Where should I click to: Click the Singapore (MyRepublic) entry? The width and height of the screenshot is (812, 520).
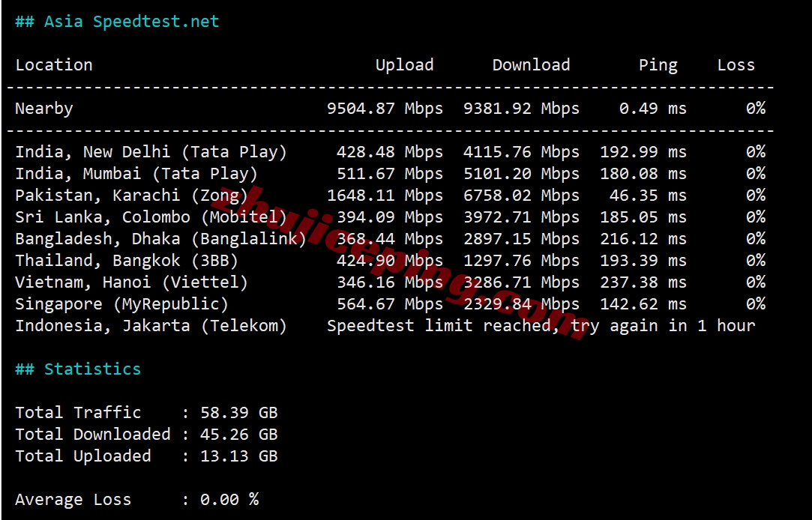[121, 304]
